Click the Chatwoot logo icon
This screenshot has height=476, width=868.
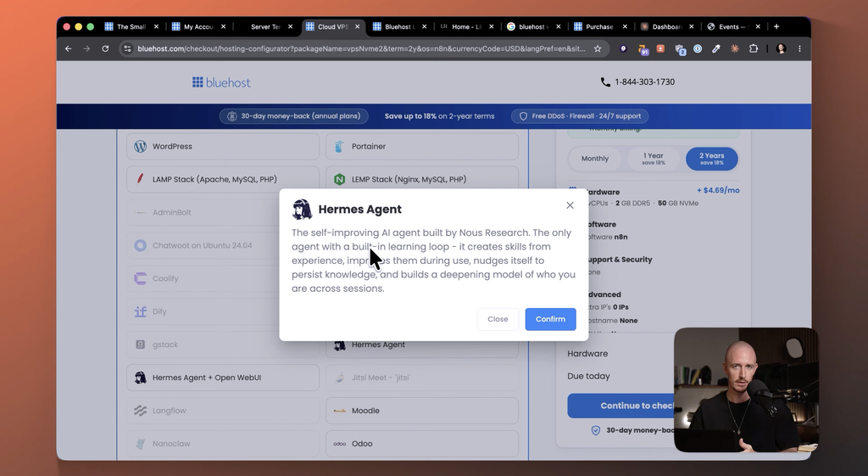(x=141, y=245)
